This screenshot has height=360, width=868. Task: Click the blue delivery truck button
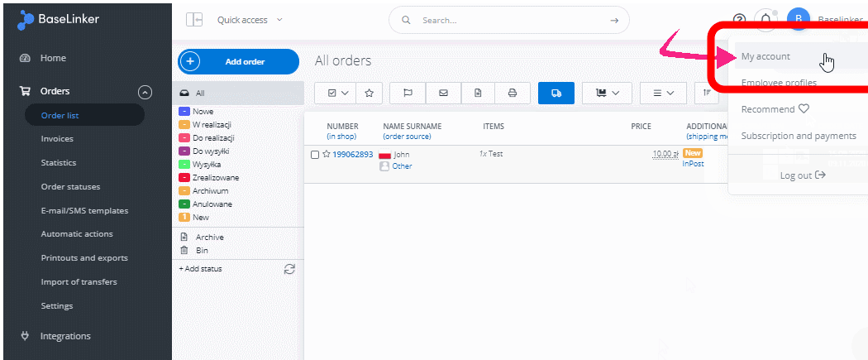pos(556,93)
